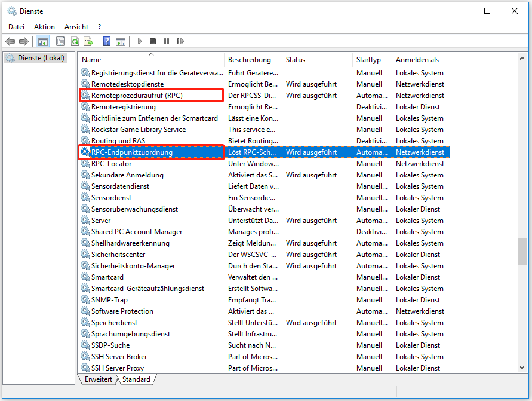The width and height of the screenshot is (532, 401).
Task: Click 'Der RPCSS-Di...' description cell
Action: [252, 96]
